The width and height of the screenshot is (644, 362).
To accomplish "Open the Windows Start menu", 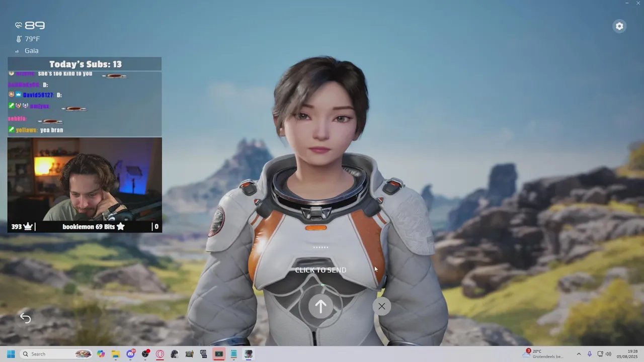I will [11, 354].
